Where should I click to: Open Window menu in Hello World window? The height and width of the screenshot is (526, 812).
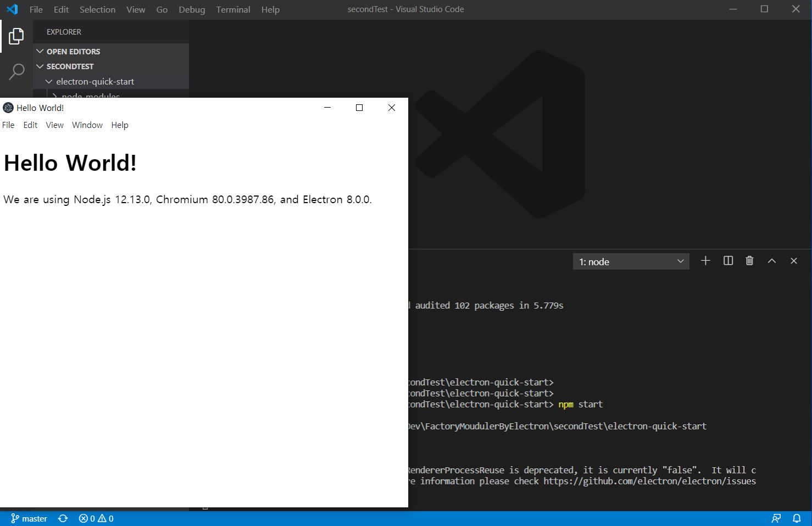(x=87, y=125)
